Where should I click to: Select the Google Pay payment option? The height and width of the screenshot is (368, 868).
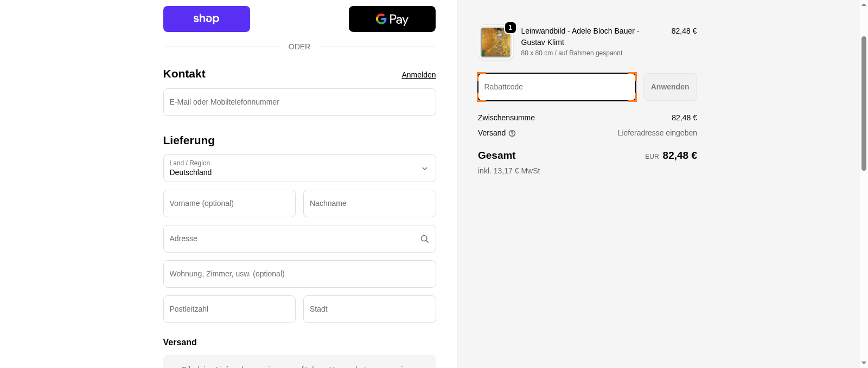click(x=392, y=18)
